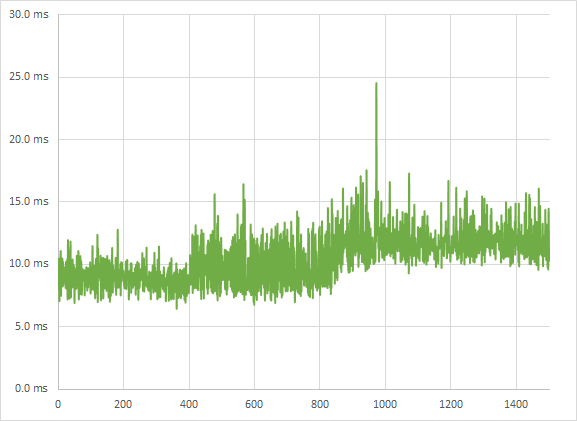Select the 1400 x-axis label
This screenshot has height=421, width=577.
point(516,404)
